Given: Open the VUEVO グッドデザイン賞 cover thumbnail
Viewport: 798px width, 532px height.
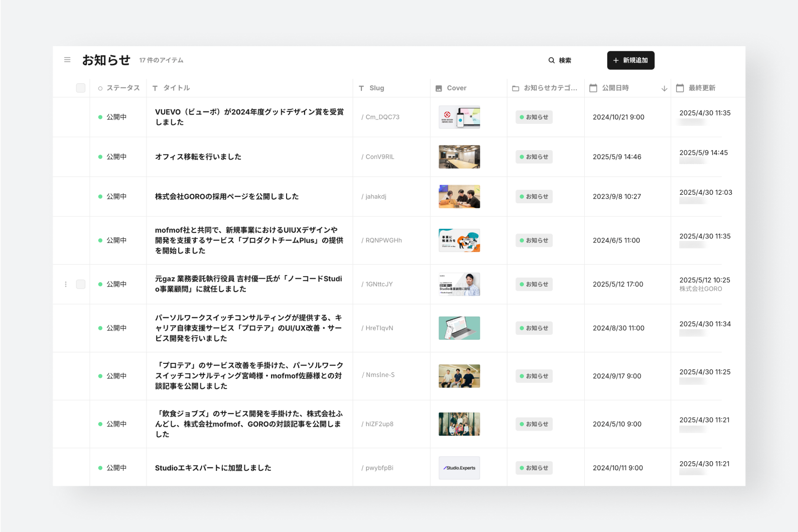Looking at the screenshot, I should [x=459, y=117].
